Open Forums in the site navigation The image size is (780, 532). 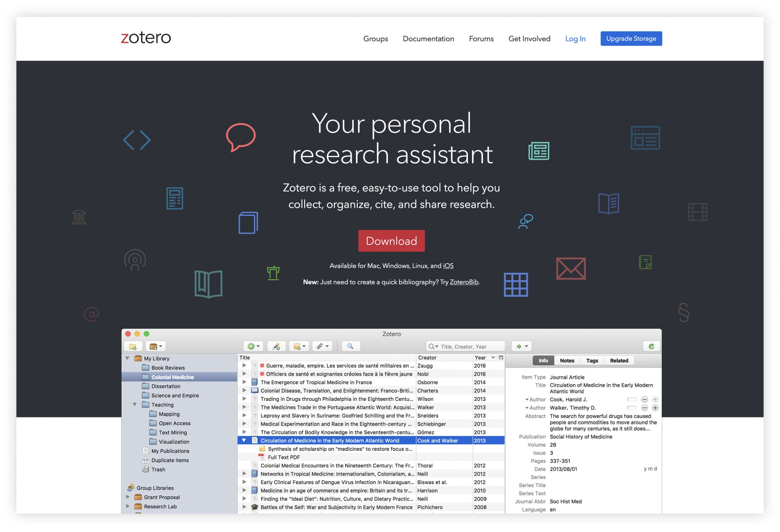pos(481,39)
